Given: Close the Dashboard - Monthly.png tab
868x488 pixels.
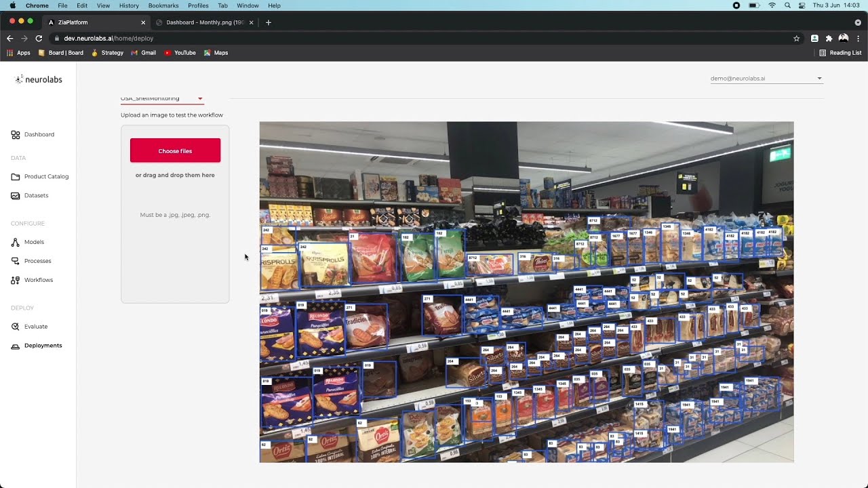Looking at the screenshot, I should click(252, 22).
